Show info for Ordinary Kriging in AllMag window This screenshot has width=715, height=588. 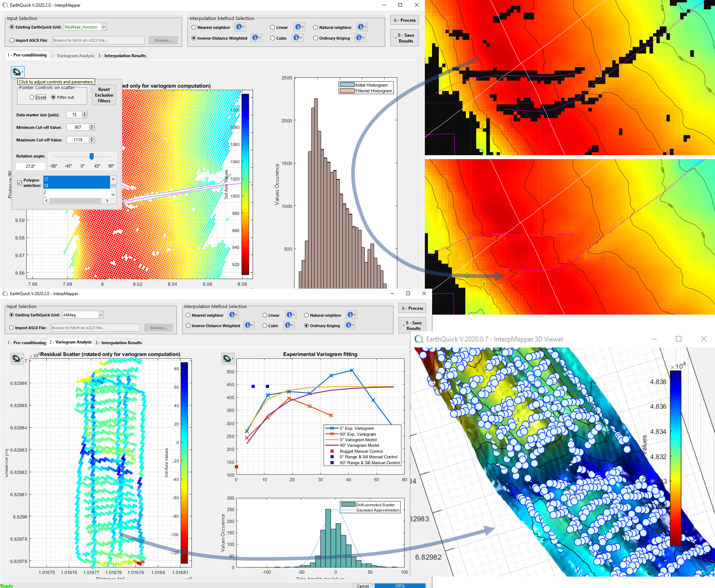(350, 326)
